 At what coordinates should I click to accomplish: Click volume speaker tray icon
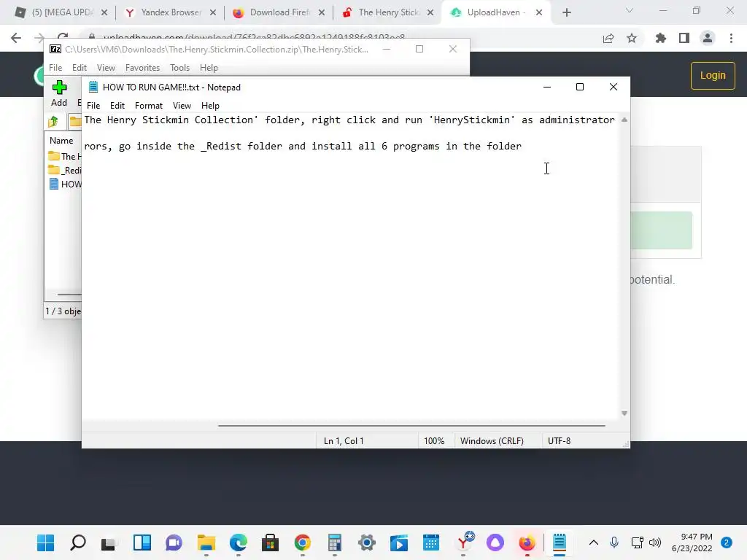point(655,542)
